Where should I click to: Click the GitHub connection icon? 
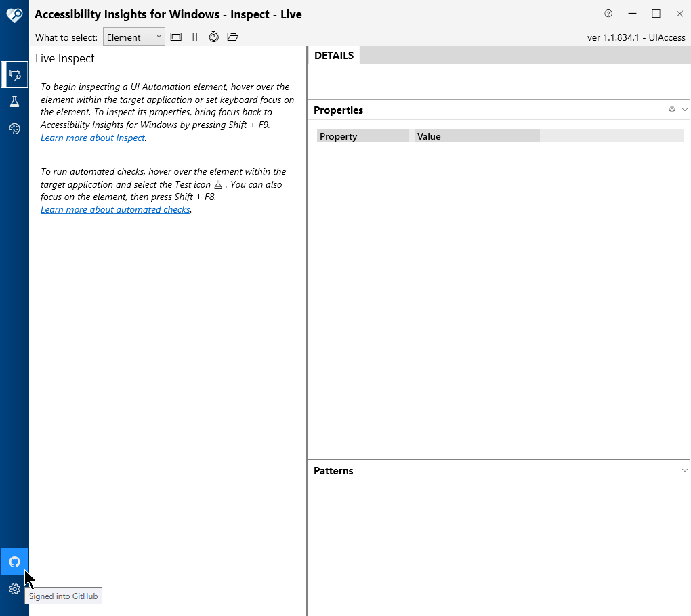tap(14, 562)
